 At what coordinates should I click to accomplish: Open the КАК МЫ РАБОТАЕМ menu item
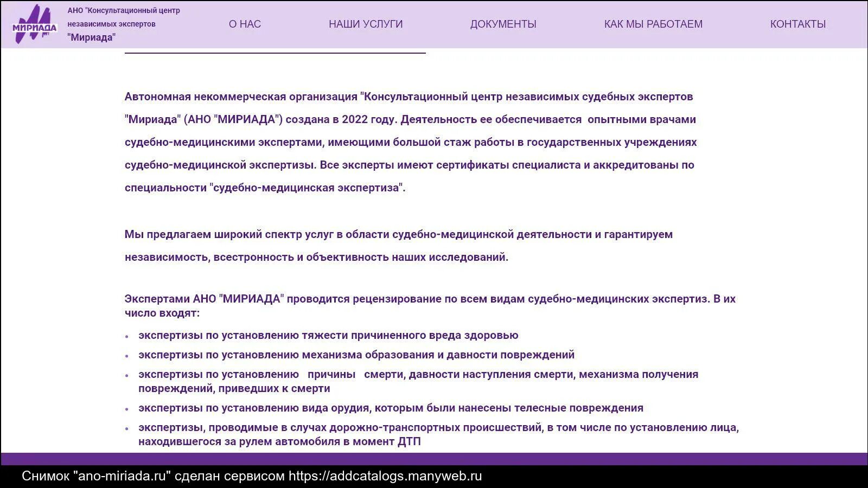click(x=653, y=24)
